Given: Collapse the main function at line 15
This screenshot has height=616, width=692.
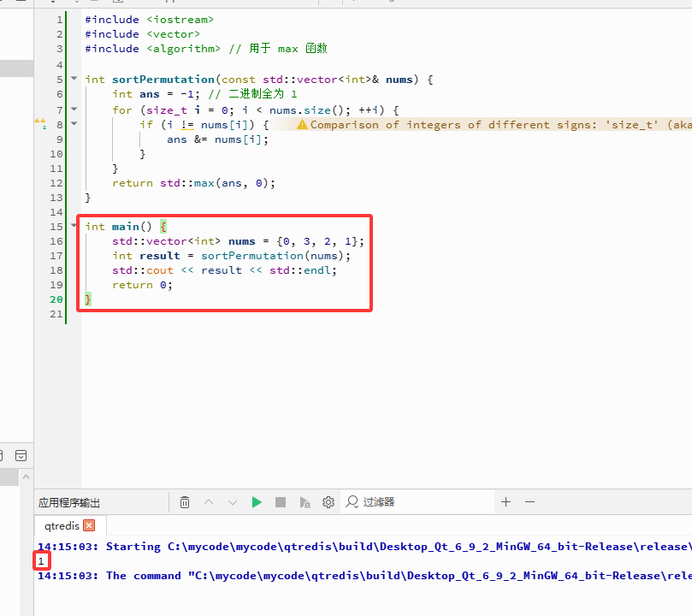Looking at the screenshot, I should click(74, 226).
